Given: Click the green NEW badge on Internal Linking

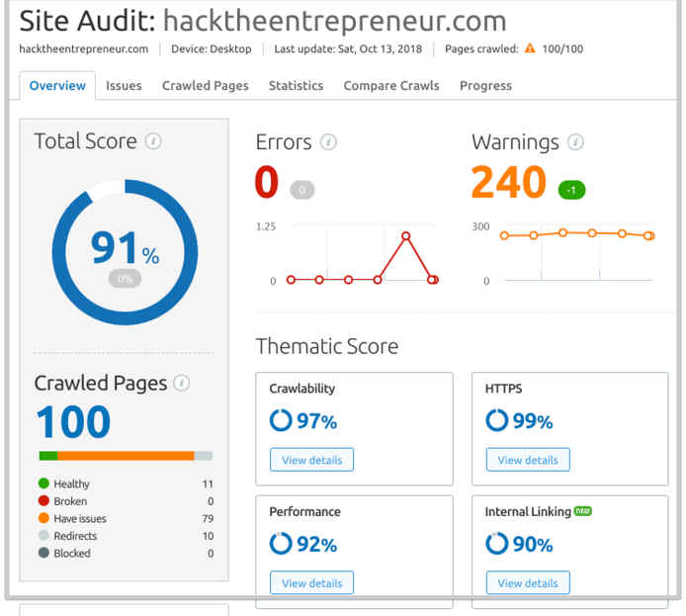Looking at the screenshot, I should click(583, 510).
